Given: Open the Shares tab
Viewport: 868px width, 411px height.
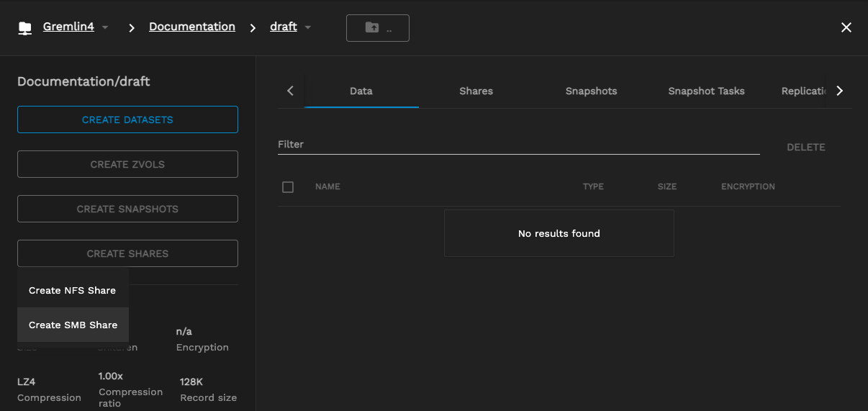Looking at the screenshot, I should click(x=476, y=91).
